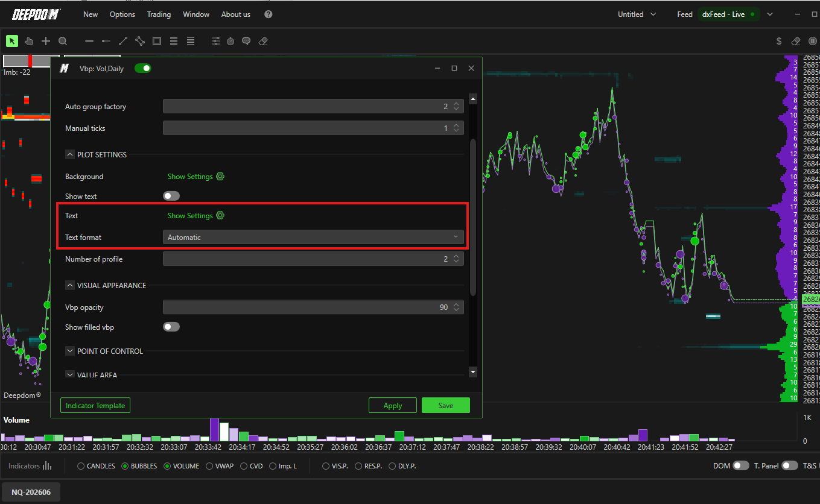Click the stopwatch timer icon
The width and height of the screenshot is (820, 504).
coord(230,41)
